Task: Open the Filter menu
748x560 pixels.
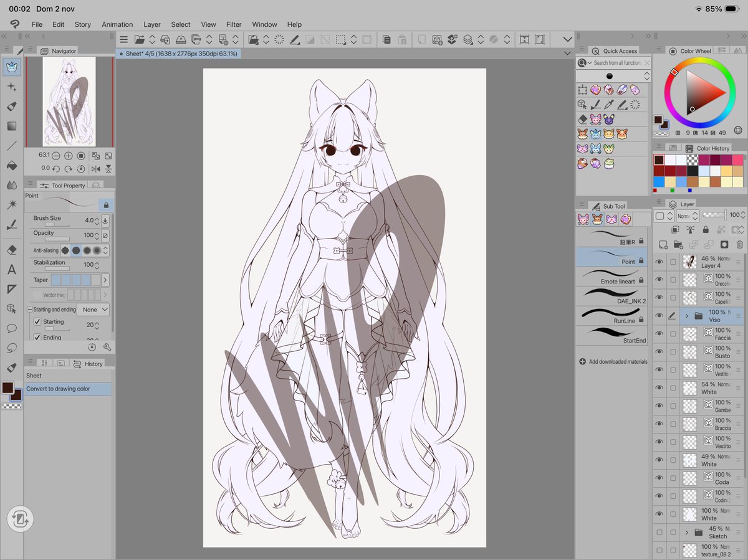Action: 234,24
